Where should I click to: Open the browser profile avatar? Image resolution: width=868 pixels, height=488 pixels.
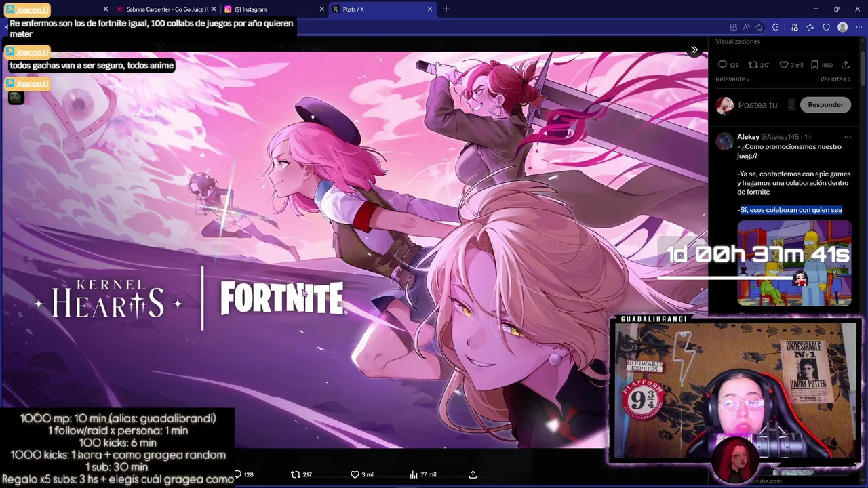(843, 27)
